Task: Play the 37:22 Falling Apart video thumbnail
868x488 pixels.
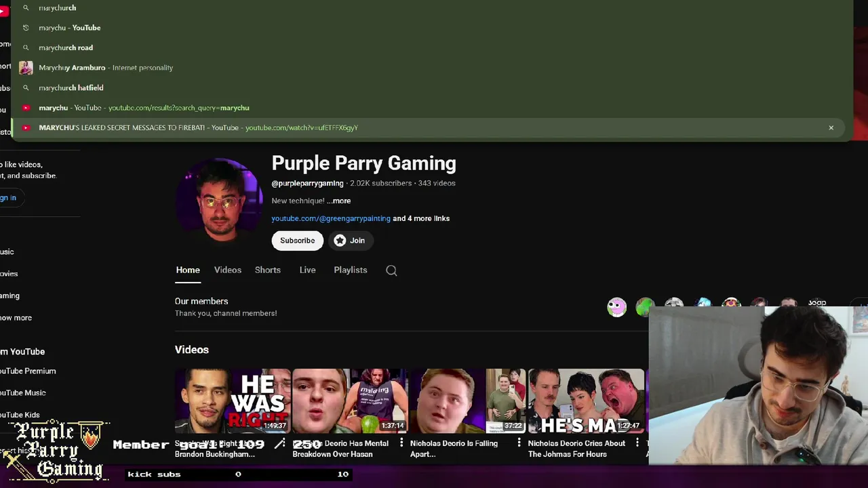Action: 469,401
